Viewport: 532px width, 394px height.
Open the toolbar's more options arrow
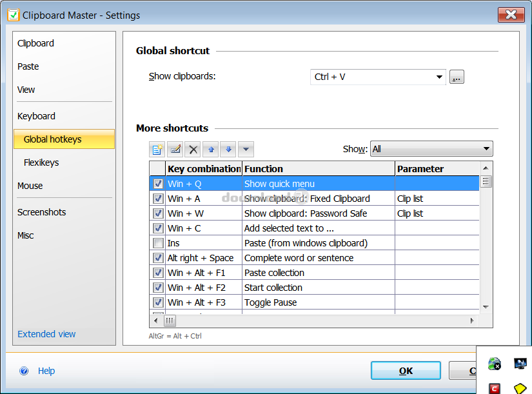[245, 150]
